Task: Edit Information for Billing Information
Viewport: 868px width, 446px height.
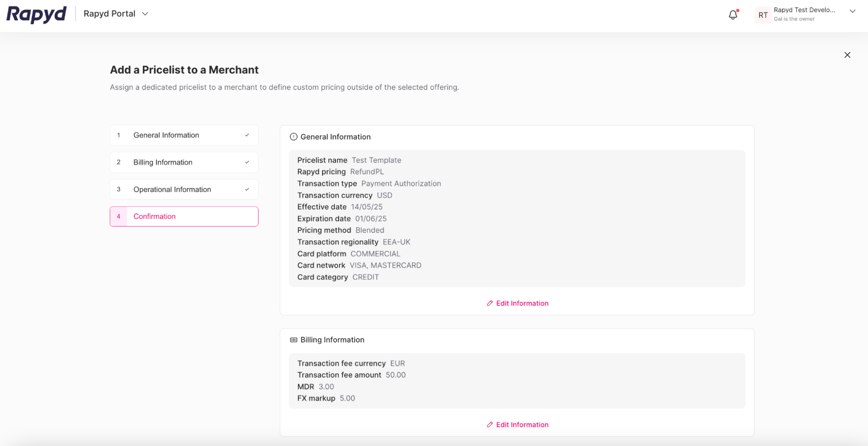Action: point(518,425)
